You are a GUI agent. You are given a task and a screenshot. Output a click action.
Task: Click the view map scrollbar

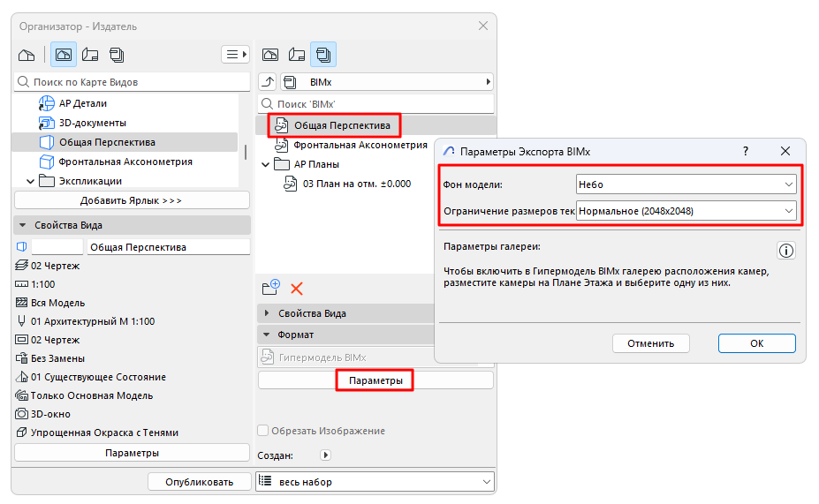coord(245,152)
